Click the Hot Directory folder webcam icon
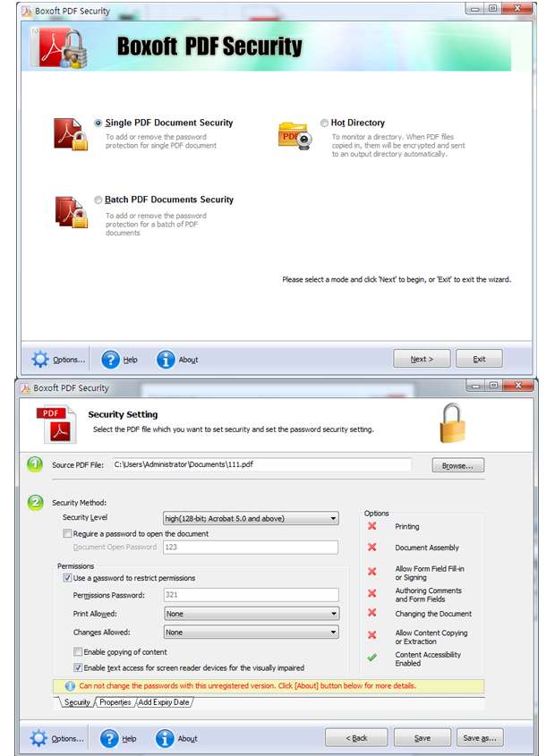Screen dimensions: 555x756 295,135
